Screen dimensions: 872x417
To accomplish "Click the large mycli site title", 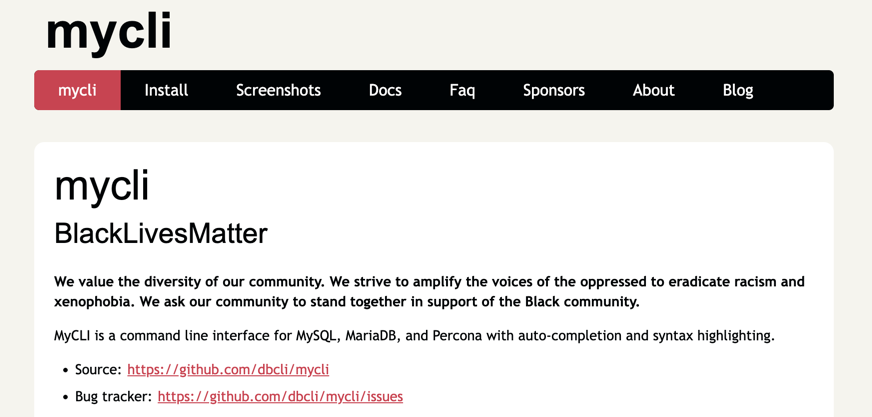I will [x=108, y=32].
